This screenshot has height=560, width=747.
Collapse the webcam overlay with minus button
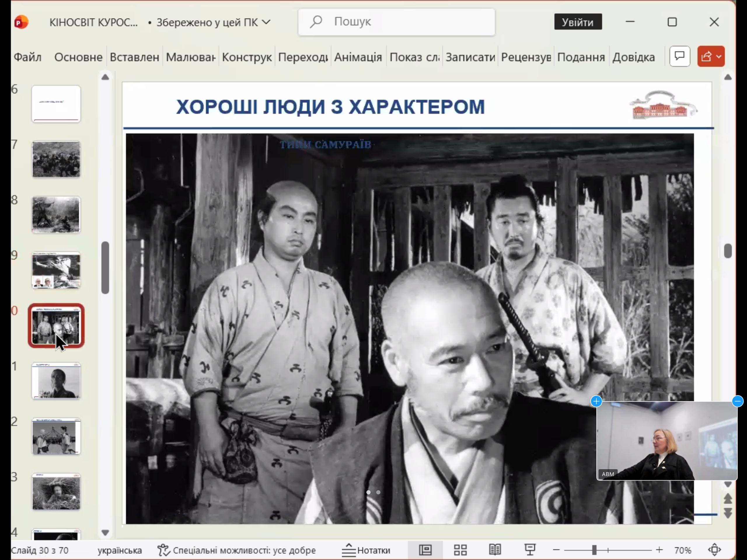point(738,401)
